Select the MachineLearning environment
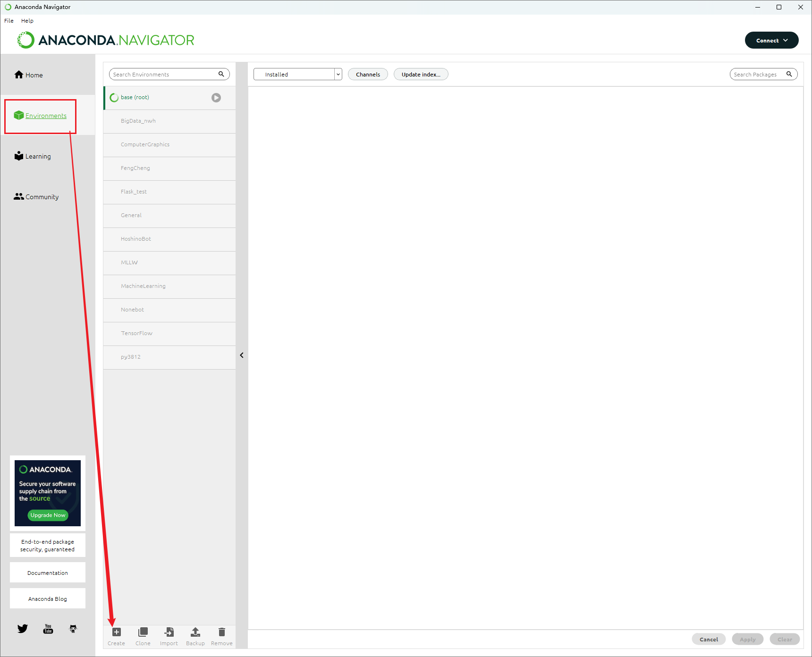 (x=169, y=286)
